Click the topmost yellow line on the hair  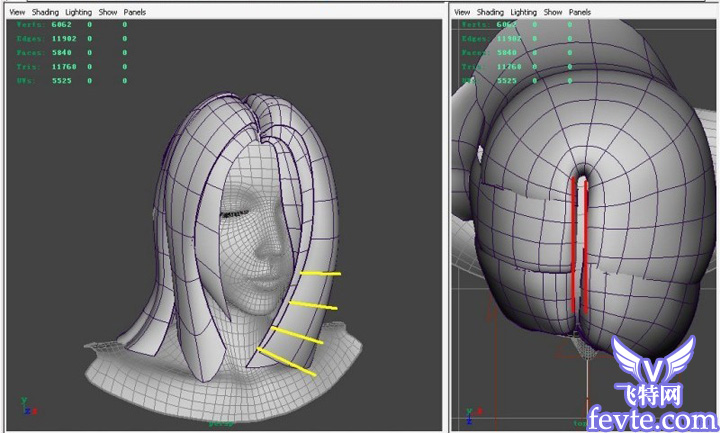(x=319, y=273)
